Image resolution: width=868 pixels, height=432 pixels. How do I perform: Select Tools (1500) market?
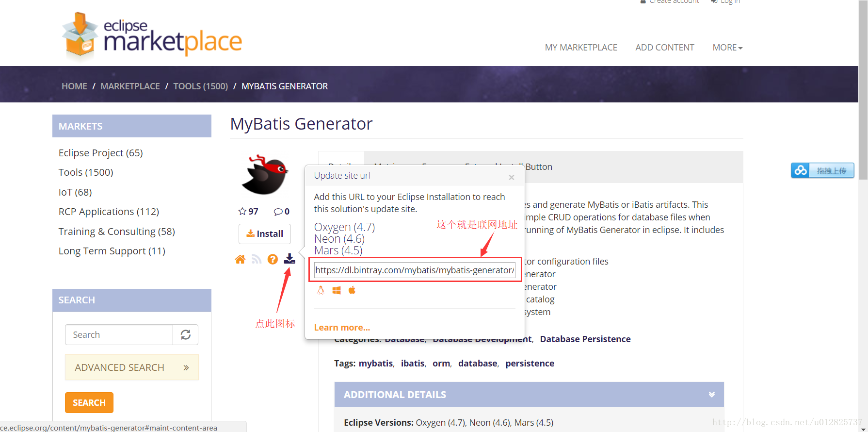point(86,172)
